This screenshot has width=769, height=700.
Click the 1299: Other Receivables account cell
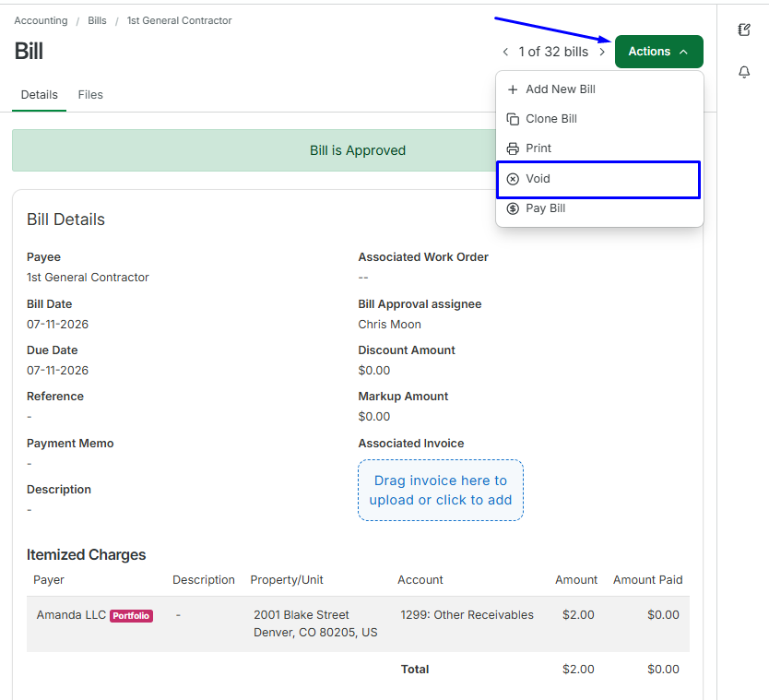[x=467, y=614]
